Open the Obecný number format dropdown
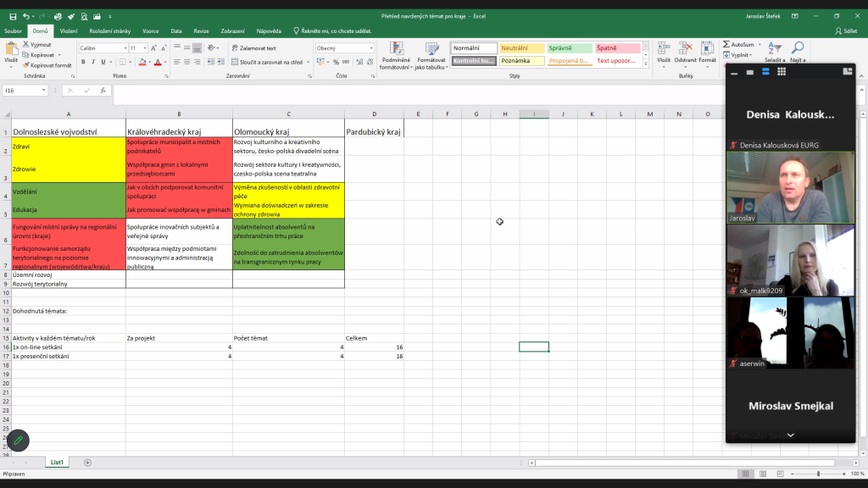The image size is (868, 488). (x=371, y=48)
